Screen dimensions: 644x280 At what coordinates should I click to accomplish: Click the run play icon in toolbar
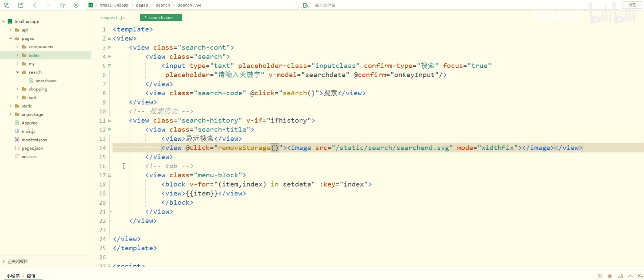76,5
